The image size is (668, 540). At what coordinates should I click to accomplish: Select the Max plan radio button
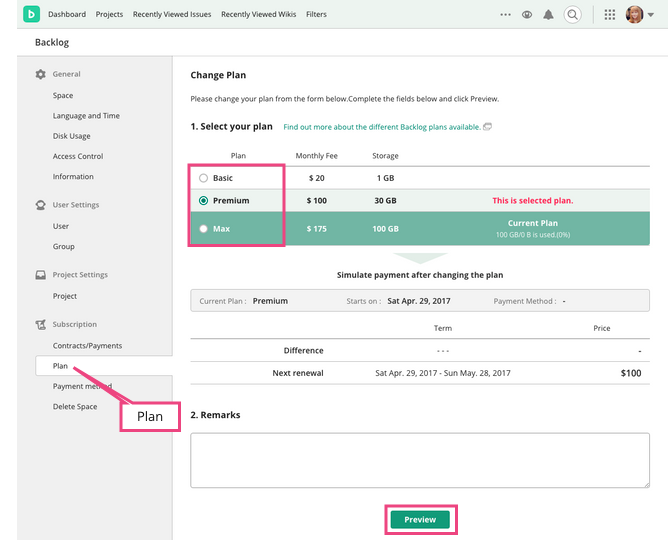203,229
